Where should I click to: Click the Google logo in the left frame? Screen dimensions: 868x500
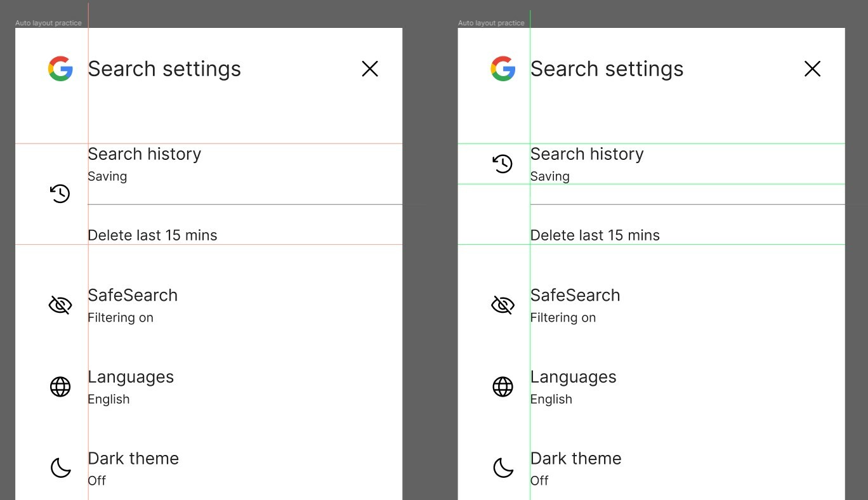point(60,69)
